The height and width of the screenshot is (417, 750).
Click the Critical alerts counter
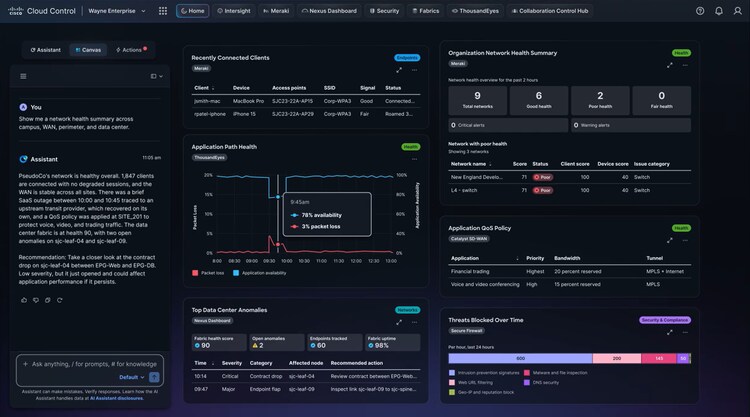point(508,125)
